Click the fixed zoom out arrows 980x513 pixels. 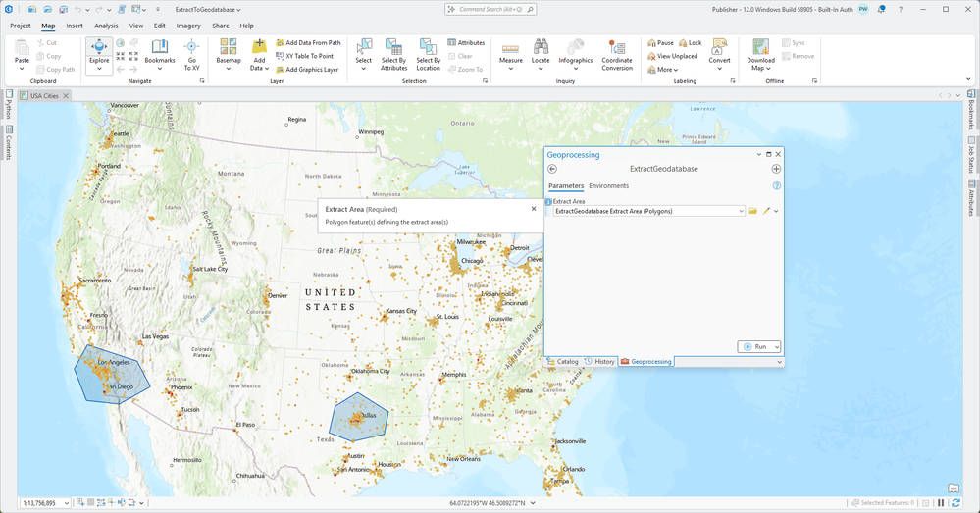[133, 56]
